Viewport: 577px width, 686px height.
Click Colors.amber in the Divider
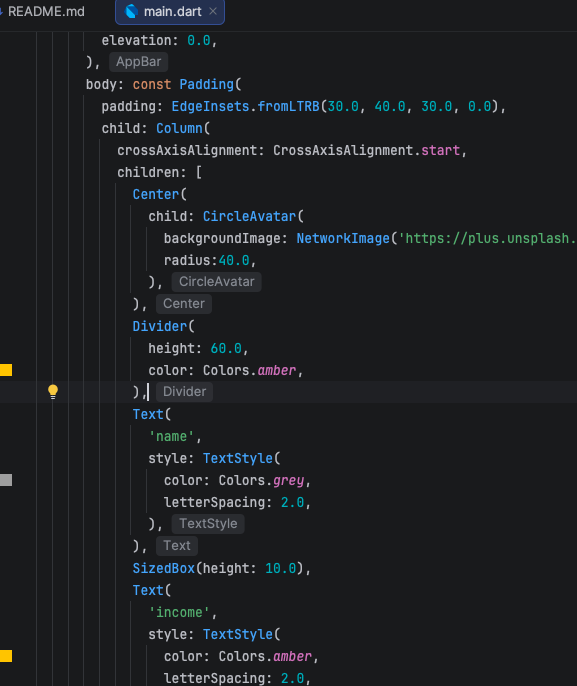[249, 370]
